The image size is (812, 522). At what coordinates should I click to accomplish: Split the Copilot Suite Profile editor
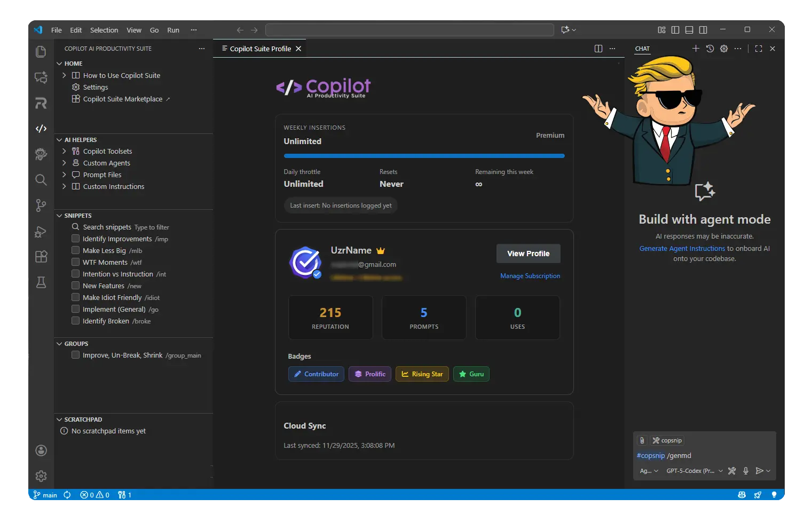click(598, 49)
